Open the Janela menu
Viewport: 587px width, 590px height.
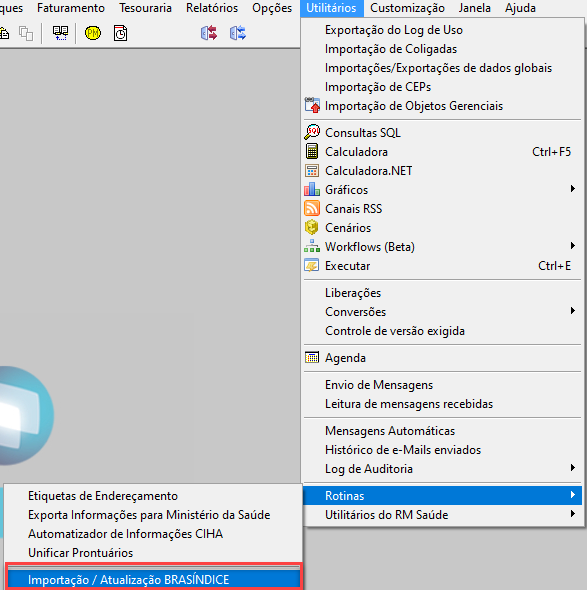(474, 8)
